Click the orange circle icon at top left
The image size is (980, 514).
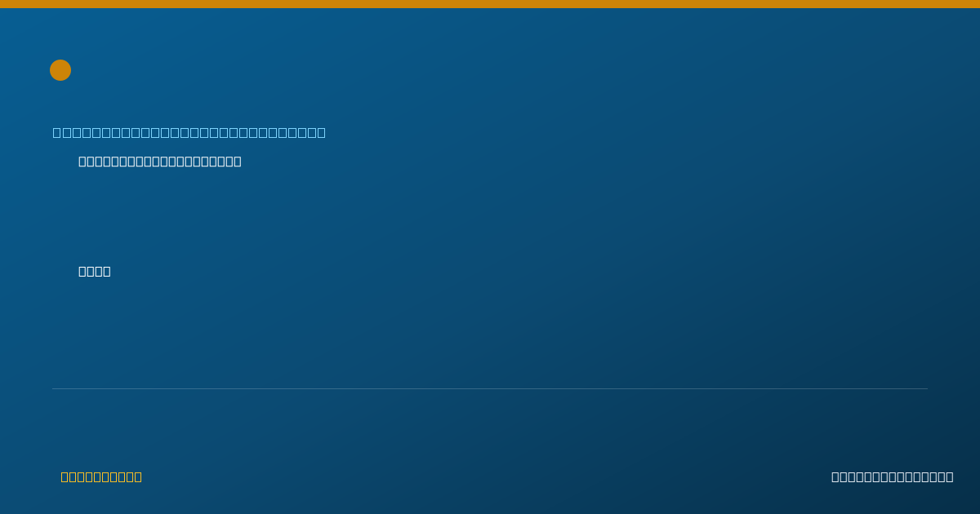pos(60,70)
